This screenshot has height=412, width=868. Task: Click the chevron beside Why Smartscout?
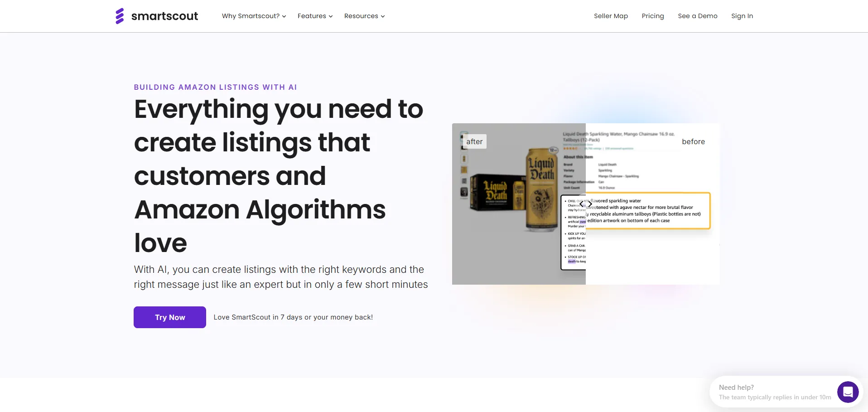point(284,16)
